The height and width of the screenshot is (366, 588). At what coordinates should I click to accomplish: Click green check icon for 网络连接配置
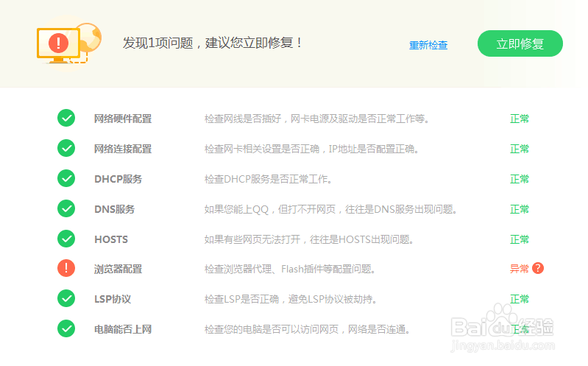tap(66, 148)
